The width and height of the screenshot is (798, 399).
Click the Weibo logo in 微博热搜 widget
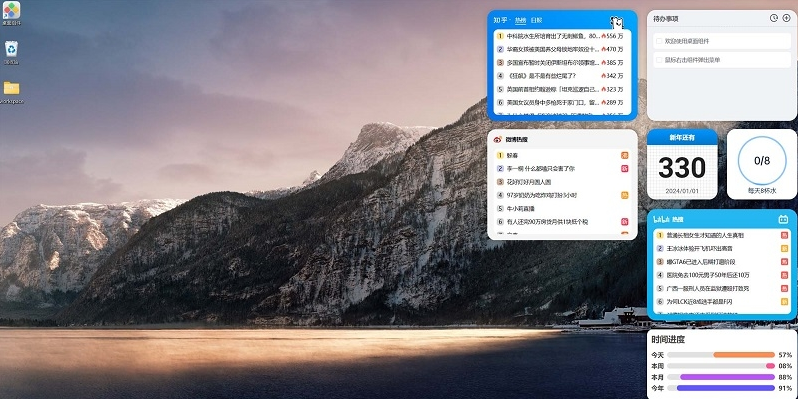(498, 139)
